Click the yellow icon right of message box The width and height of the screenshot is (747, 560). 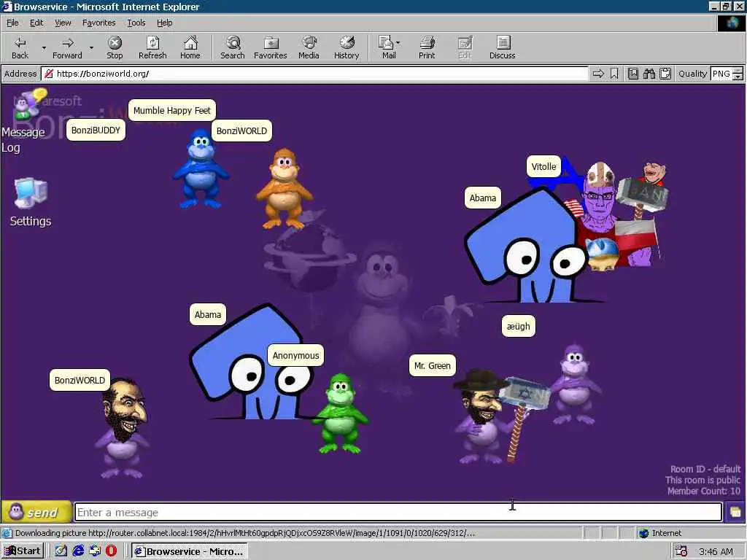(x=735, y=513)
